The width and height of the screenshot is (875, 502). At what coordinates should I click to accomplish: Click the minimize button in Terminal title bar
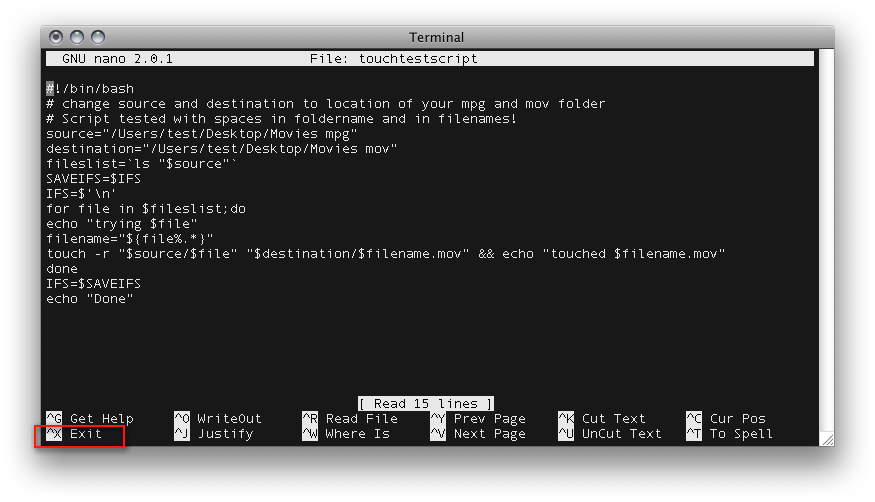77,37
